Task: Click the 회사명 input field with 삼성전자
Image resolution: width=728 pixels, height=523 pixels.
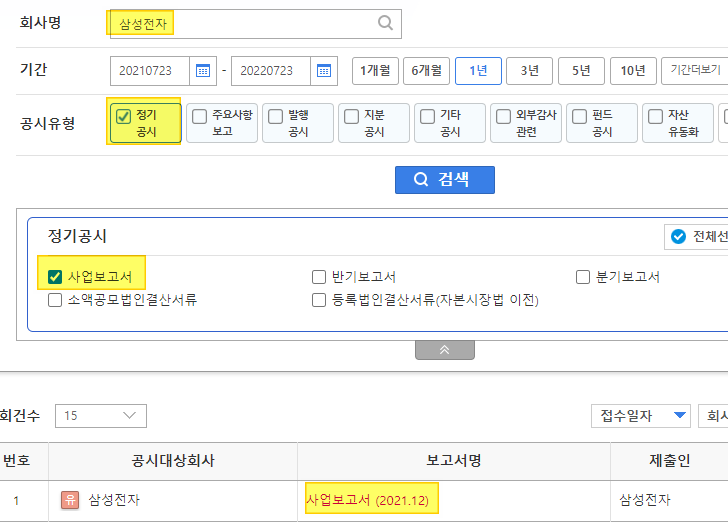Action: point(256,23)
